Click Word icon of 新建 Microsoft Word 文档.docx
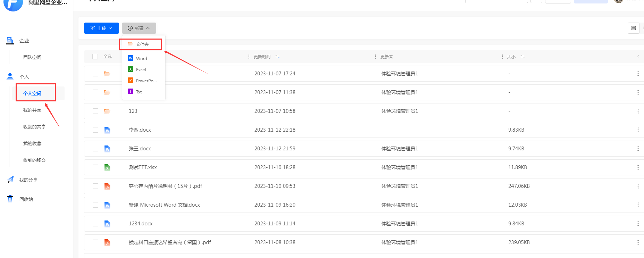The height and width of the screenshot is (258, 644). click(x=107, y=205)
